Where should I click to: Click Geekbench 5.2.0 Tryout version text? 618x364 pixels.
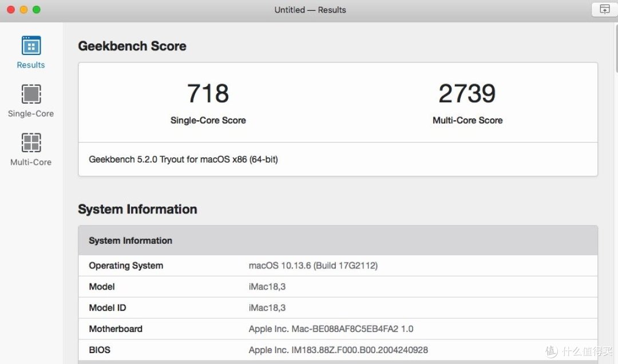point(183,159)
